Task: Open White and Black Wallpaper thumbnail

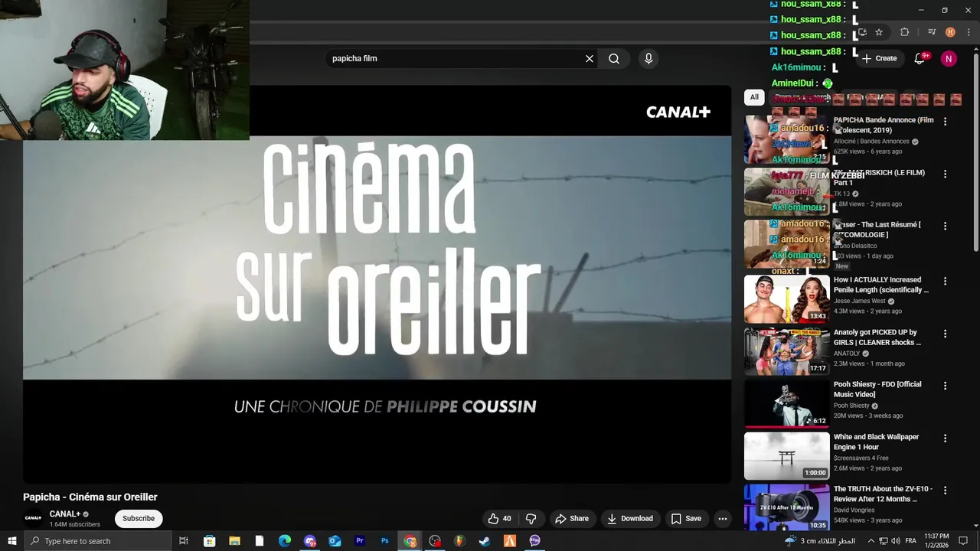Action: point(786,456)
